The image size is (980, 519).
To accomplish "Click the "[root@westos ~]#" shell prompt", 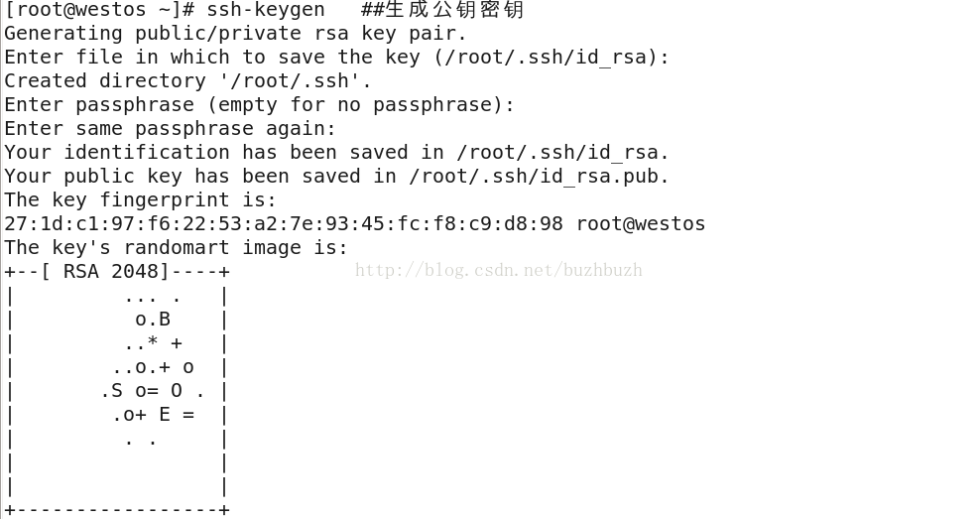I will [99, 10].
